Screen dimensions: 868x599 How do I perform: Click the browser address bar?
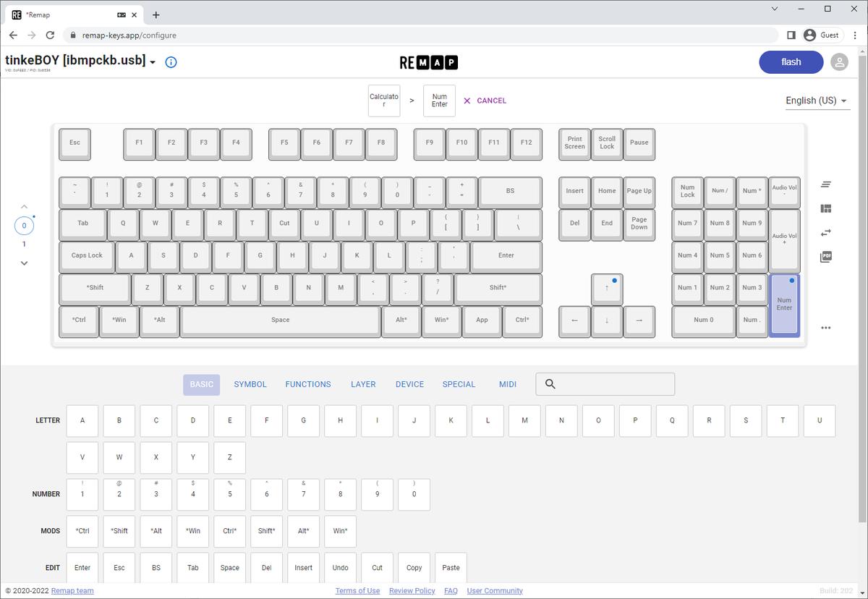click(x=422, y=35)
